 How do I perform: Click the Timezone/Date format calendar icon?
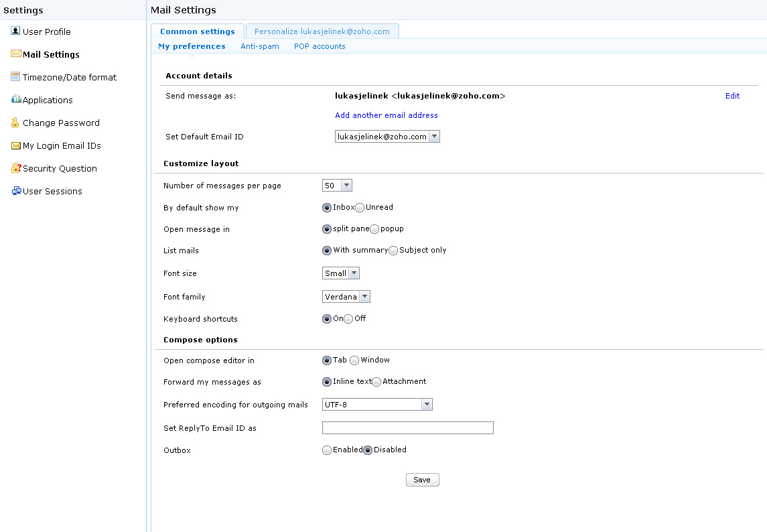point(15,76)
